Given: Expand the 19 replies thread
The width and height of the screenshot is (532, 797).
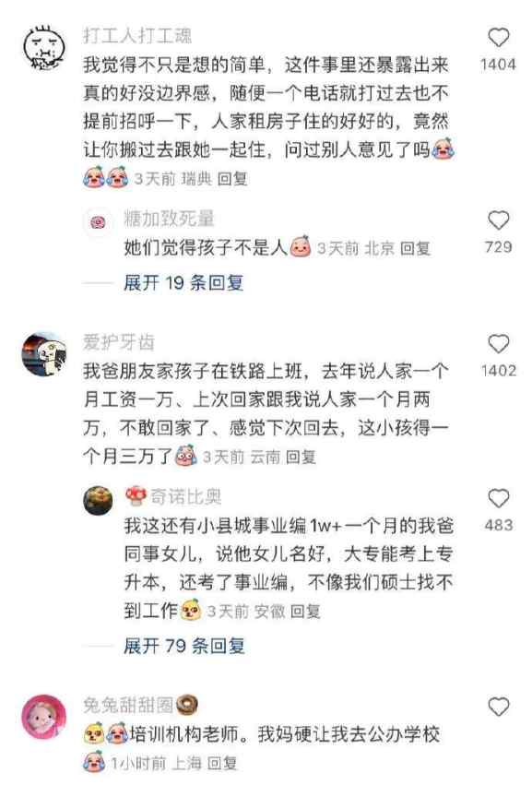Looking at the screenshot, I should coord(183,282).
